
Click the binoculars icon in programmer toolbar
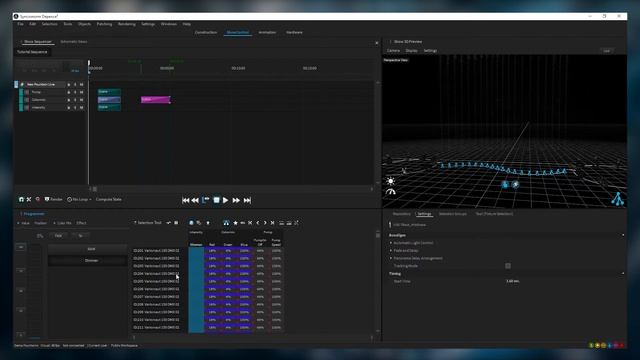tap(226, 223)
